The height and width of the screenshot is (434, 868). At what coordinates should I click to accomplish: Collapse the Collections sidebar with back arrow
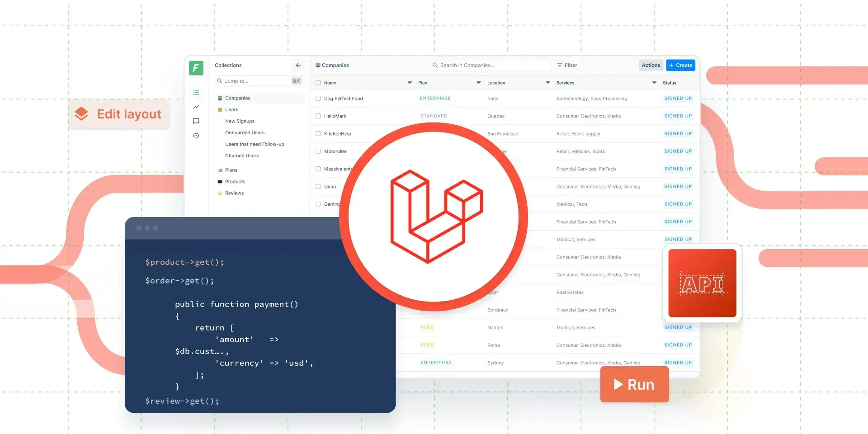[x=298, y=65]
